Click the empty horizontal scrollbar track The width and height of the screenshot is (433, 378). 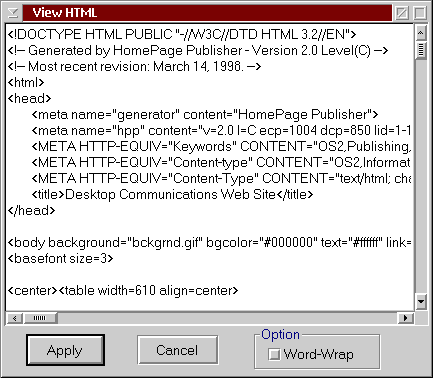[x=227, y=318]
